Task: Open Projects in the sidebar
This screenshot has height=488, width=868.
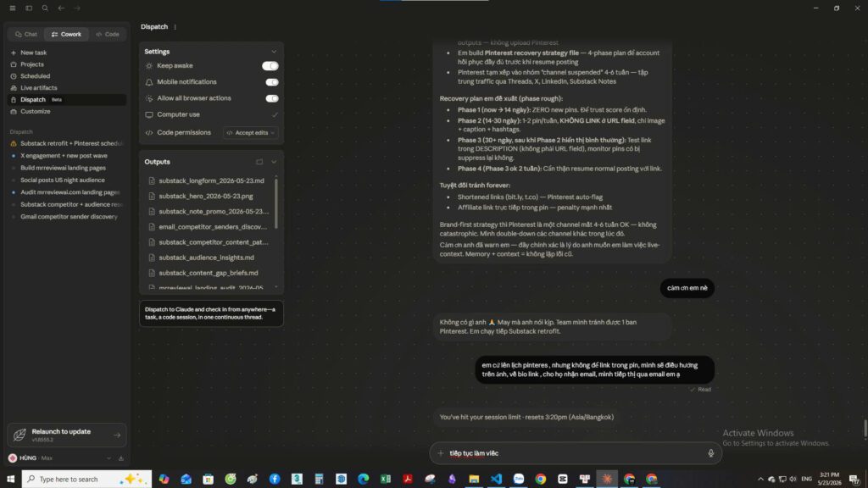Action: 66,64
